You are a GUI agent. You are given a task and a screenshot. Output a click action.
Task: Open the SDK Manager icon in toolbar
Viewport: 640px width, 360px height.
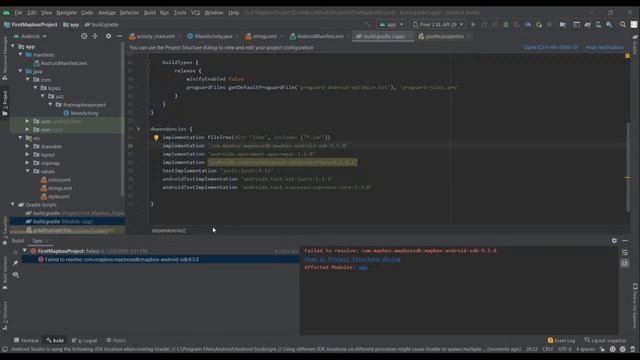(609, 24)
